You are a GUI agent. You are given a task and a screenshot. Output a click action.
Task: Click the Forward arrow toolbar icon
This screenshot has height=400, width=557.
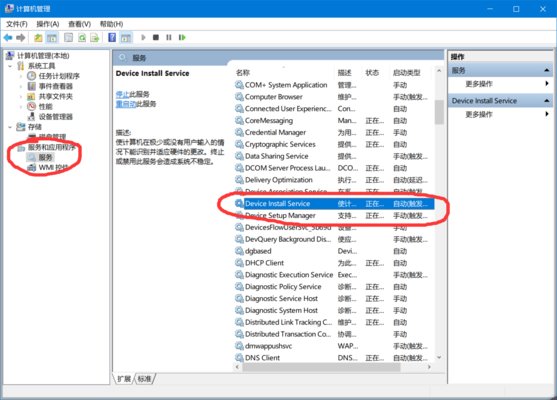pos(21,37)
